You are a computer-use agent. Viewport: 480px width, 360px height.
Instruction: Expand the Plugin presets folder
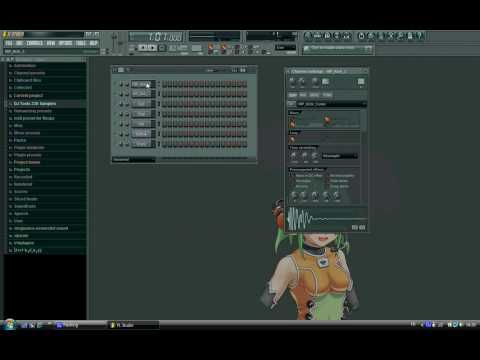(28, 155)
